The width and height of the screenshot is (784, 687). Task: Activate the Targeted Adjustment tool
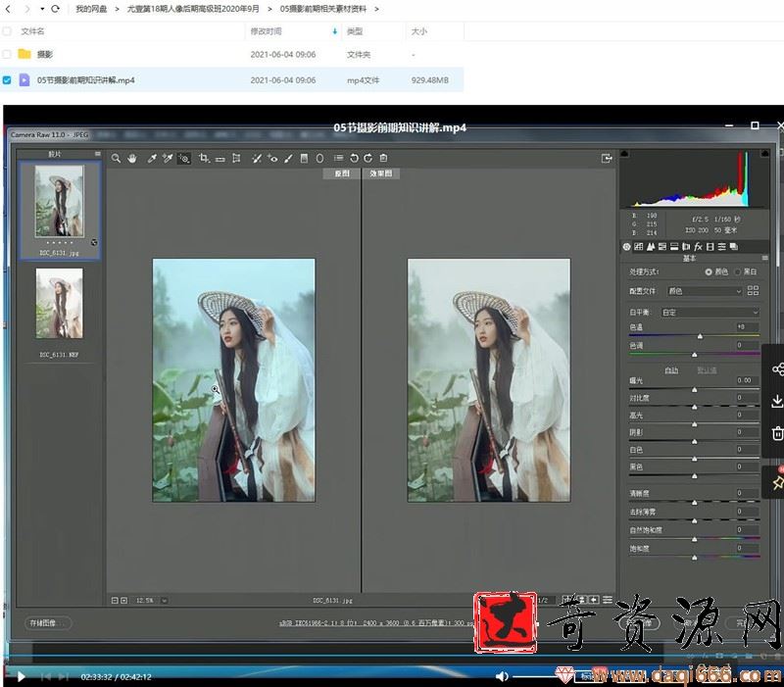pos(184,159)
